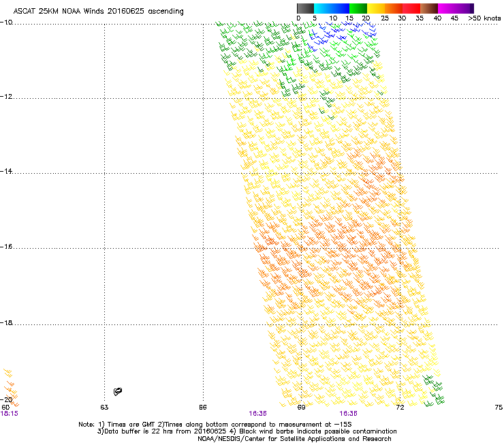Click the cyan 5-10 knots legend swatch
504x443 pixels.
(323, 8)
